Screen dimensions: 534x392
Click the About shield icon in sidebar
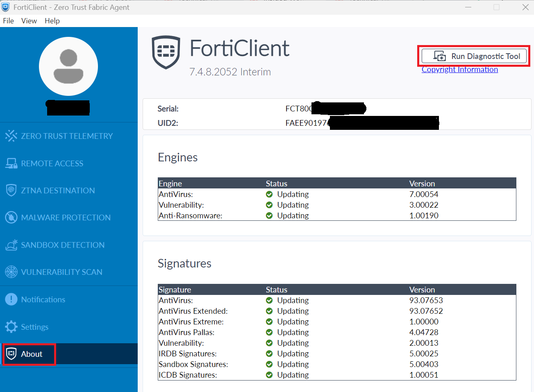click(x=11, y=354)
